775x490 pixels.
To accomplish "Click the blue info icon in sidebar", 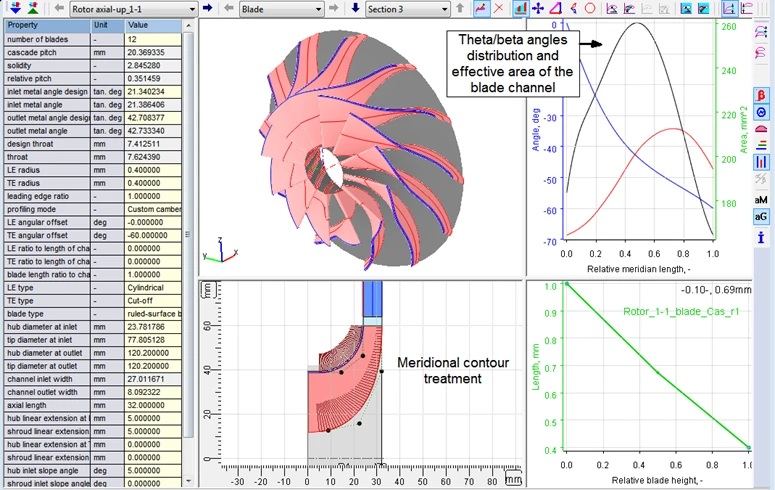I will tap(761, 237).
